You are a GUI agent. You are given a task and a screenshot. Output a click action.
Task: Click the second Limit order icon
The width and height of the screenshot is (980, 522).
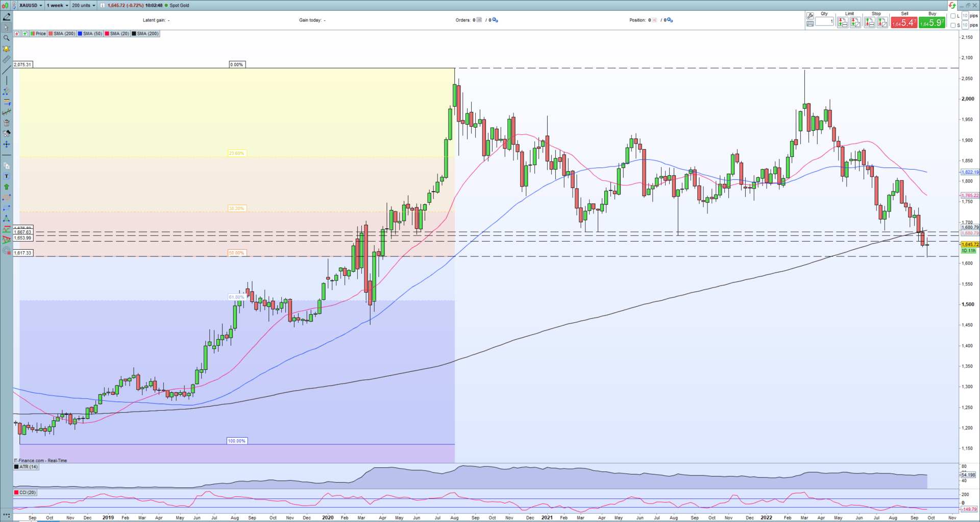pos(855,22)
